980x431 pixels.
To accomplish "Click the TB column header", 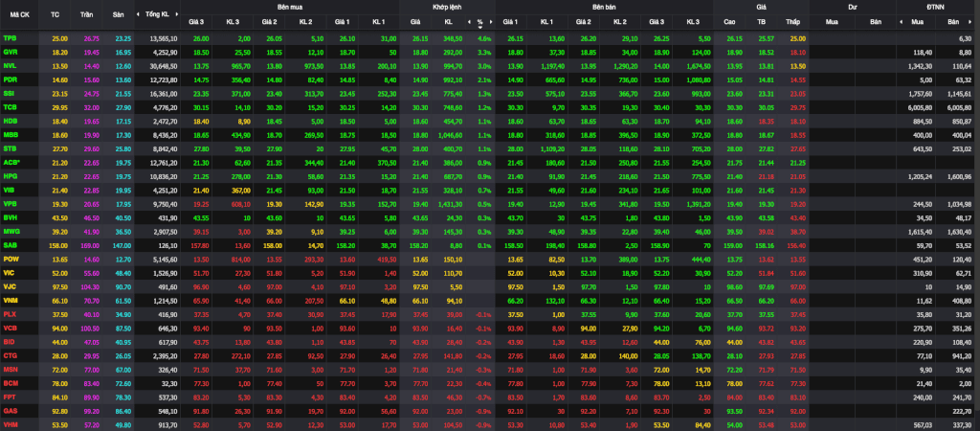I will tap(761, 21).
